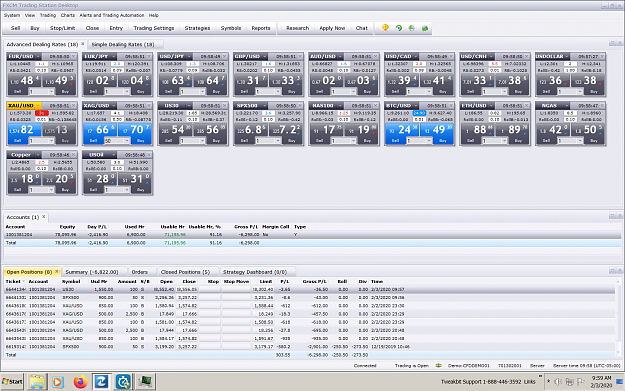The image size is (625, 391).
Task: Open the clock-style app icon in taskbar
Action: click(123, 382)
